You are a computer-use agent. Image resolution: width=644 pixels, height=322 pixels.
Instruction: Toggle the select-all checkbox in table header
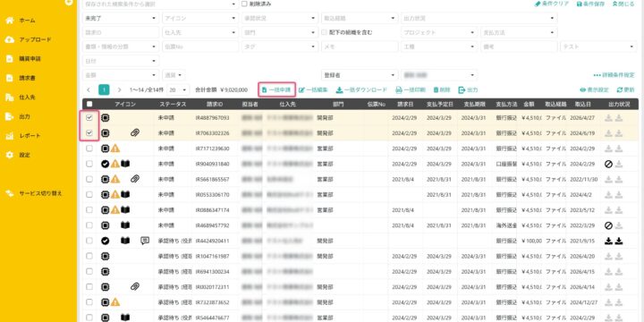[89, 105]
